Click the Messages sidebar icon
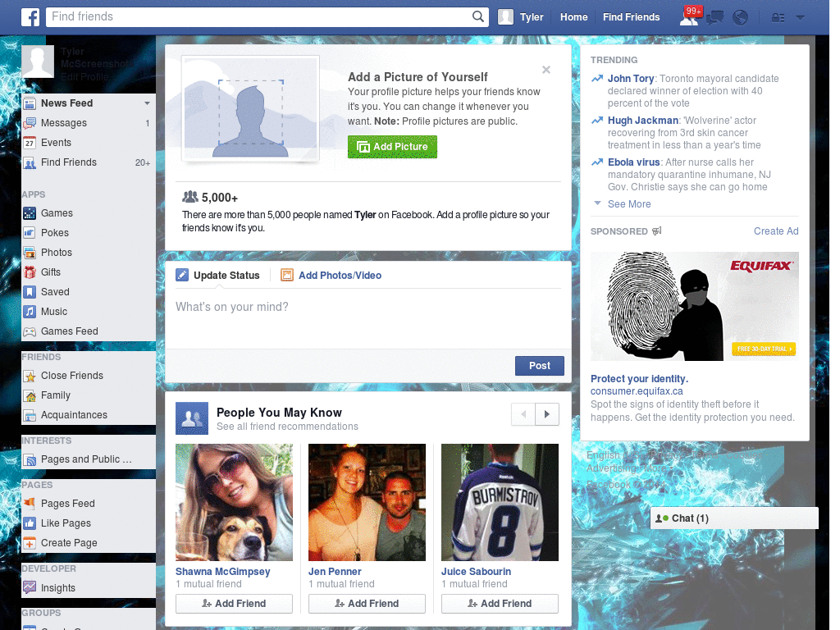 tap(30, 123)
